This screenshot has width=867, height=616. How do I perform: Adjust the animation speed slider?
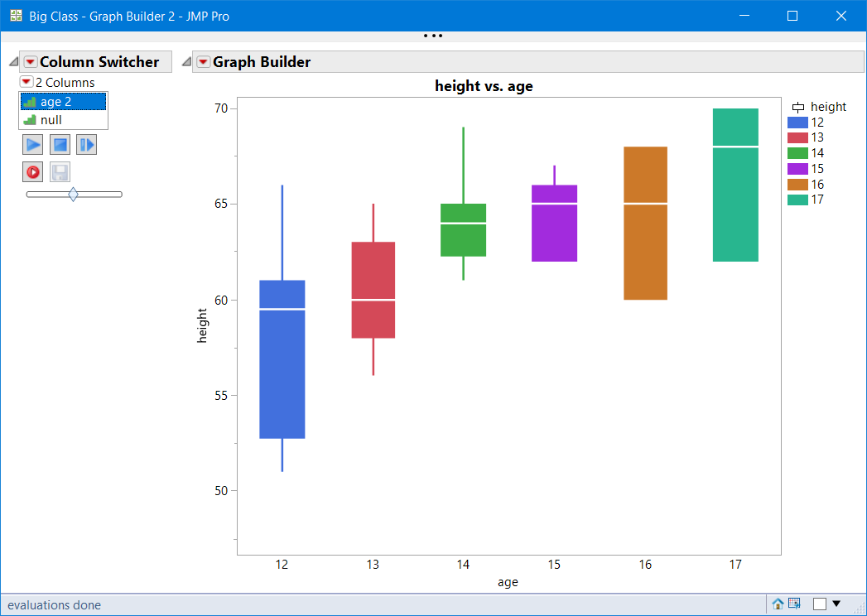coord(74,194)
